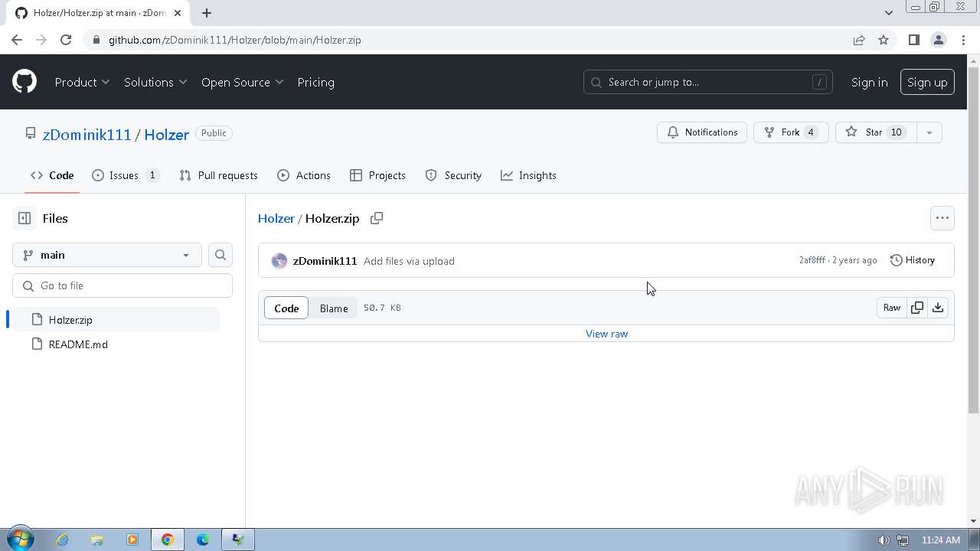This screenshot has width=980, height=551.
Task: Reload the page
Action: pos(66,40)
